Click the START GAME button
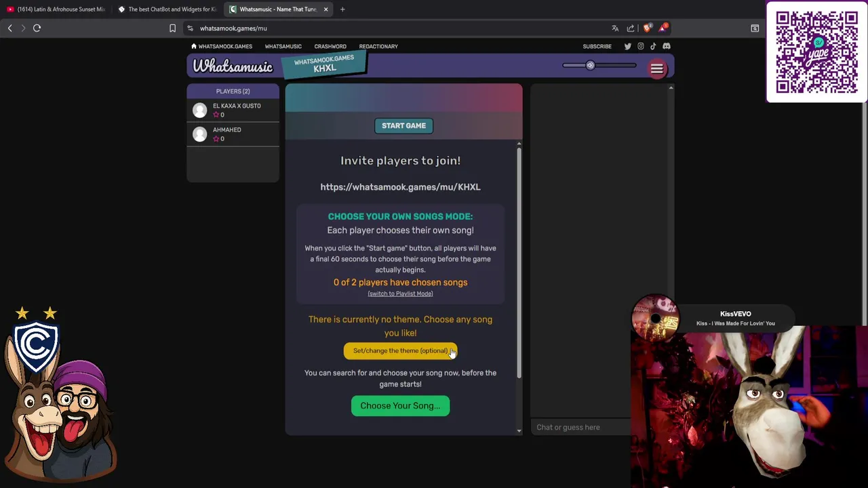Image resolution: width=868 pixels, height=488 pixels. point(403,125)
